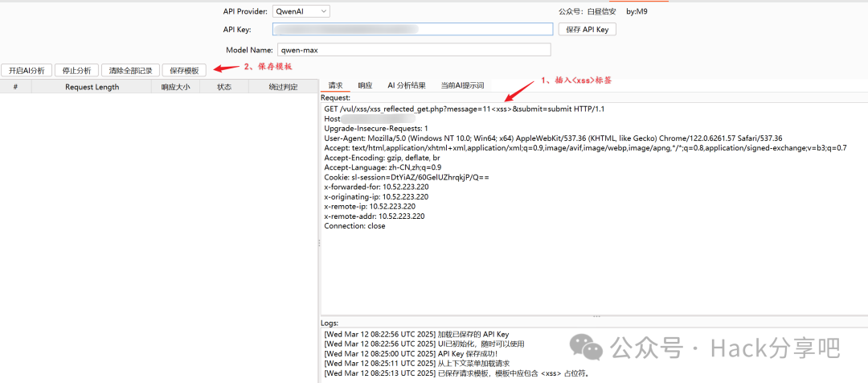Image resolution: width=868 pixels, height=383 pixels.
Task: Clear all records via 清除全部记录
Action: pos(130,70)
